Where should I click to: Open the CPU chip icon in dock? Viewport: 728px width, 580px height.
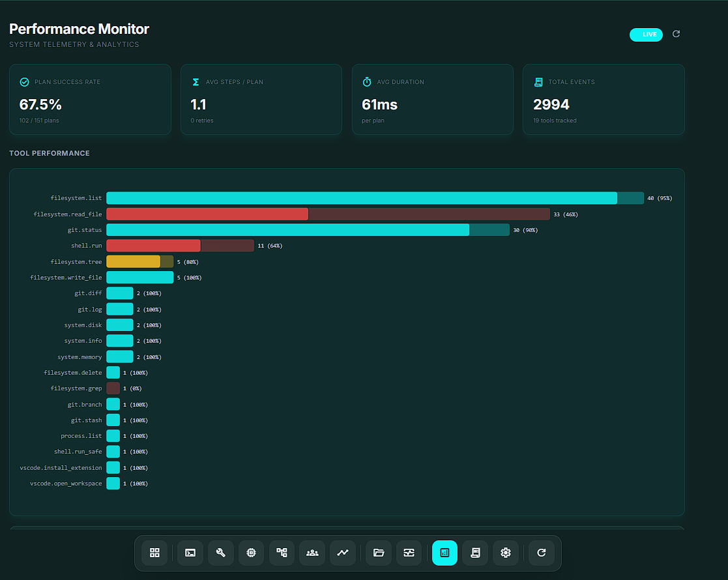click(x=251, y=553)
